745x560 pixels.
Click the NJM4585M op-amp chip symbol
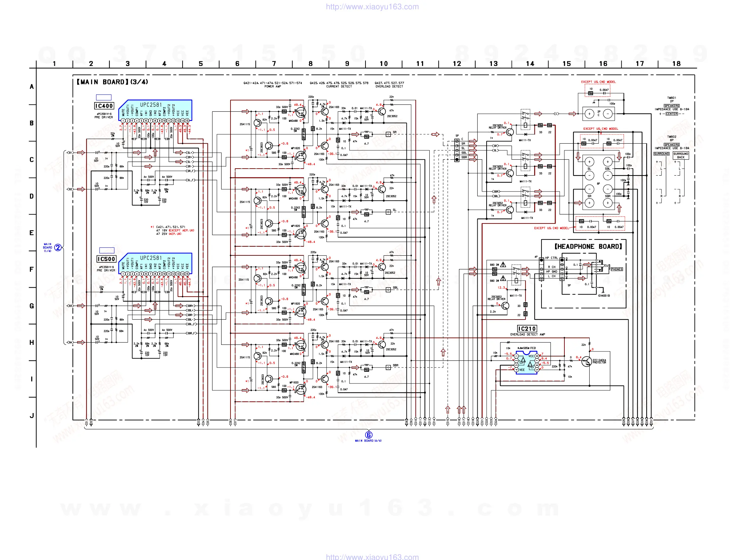click(x=526, y=362)
